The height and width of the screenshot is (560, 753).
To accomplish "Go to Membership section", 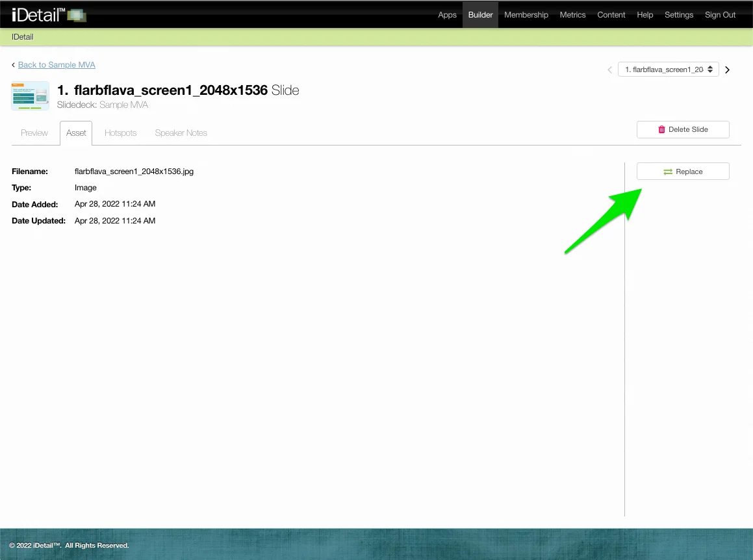I will point(526,15).
